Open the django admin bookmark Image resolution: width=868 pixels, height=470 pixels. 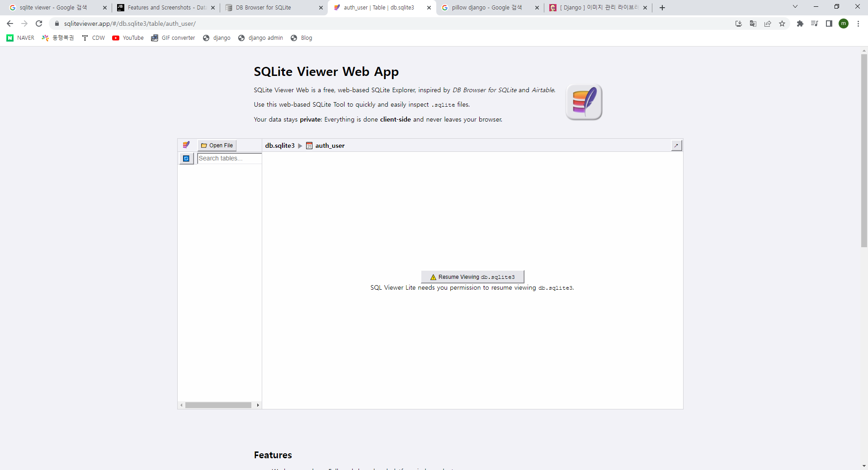click(260, 38)
